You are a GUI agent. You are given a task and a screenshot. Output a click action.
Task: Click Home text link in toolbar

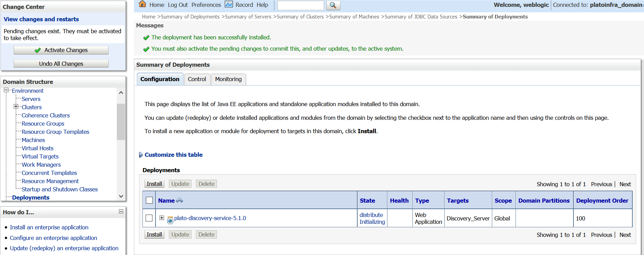157,5
